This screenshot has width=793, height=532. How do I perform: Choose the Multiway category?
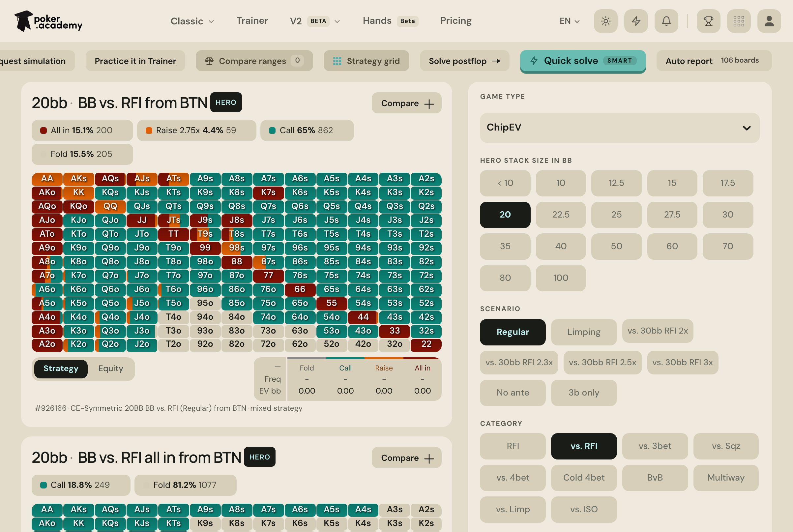(x=725, y=478)
